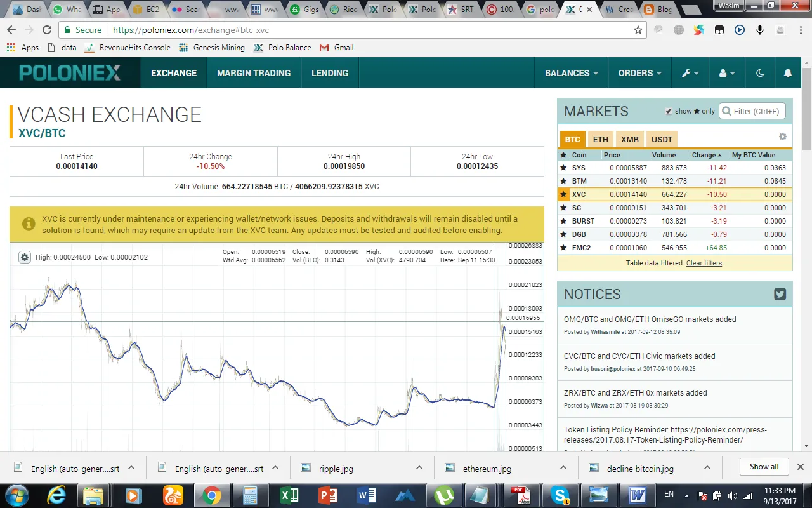
Task: Toggle star for DGB coin
Action: pos(563,234)
